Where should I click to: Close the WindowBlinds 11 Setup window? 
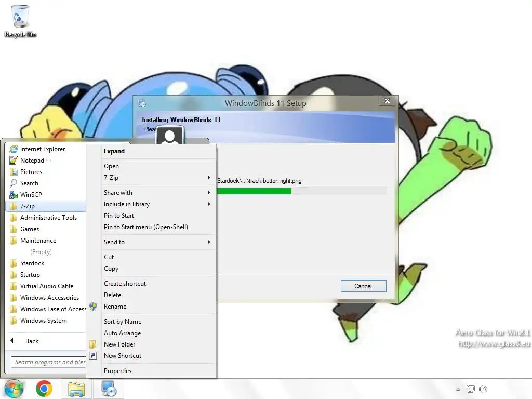(387, 101)
